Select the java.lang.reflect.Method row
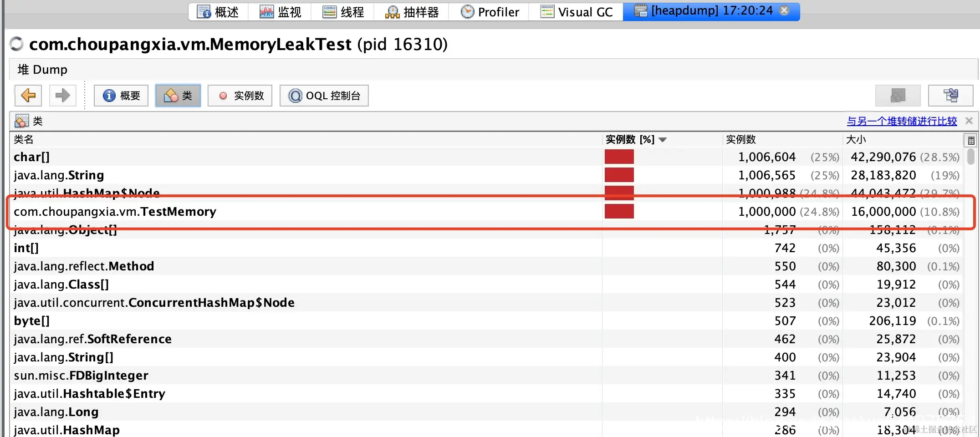Screen dimensions: 980x437 [x=486, y=266]
